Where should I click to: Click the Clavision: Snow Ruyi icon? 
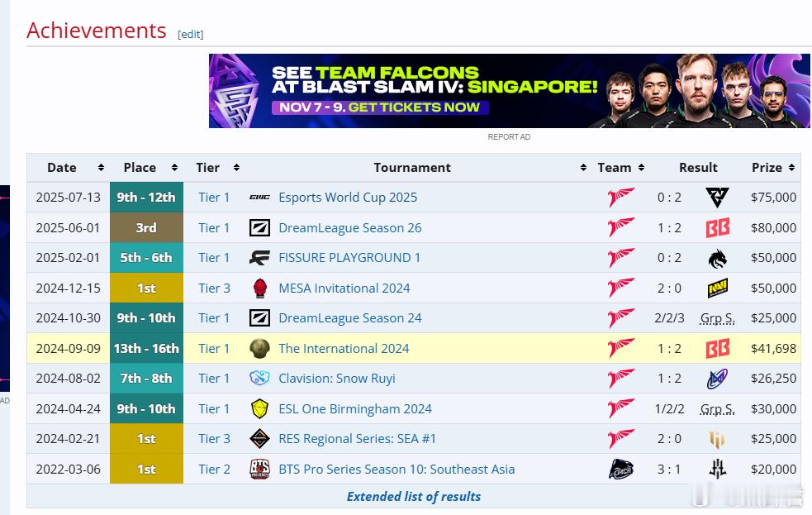tap(259, 379)
